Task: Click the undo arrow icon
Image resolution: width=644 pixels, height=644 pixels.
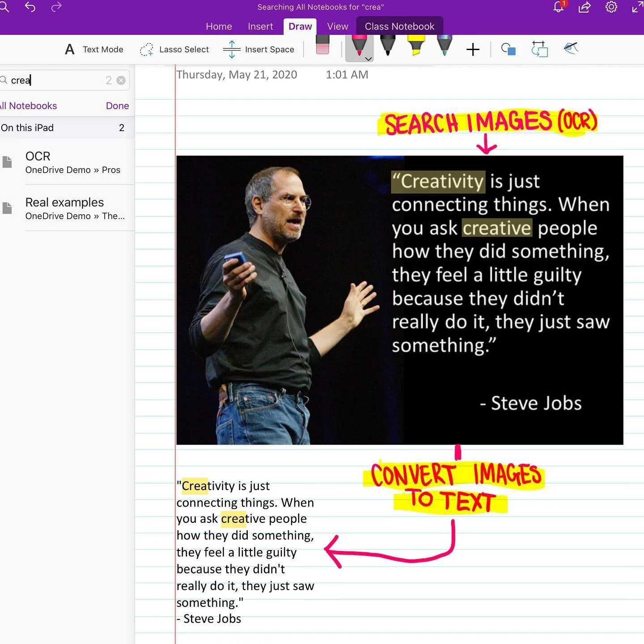Action: 30,7
